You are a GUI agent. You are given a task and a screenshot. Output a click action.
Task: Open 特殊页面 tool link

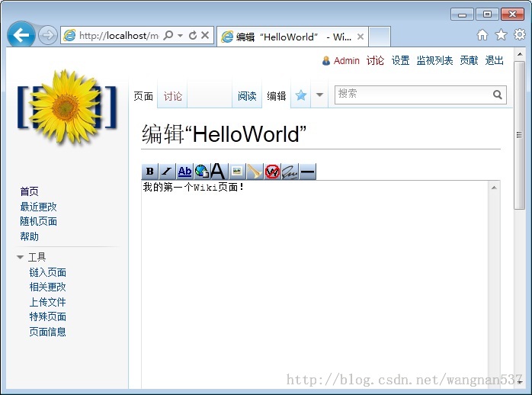click(47, 317)
